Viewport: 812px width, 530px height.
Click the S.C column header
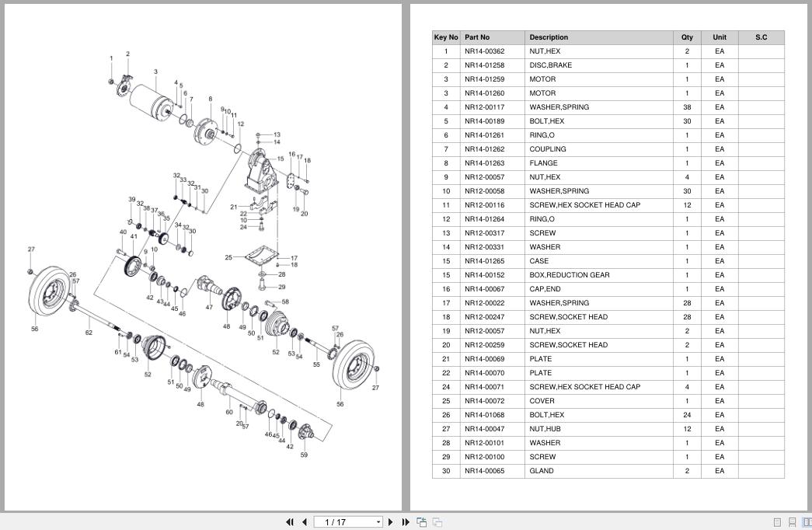point(761,37)
